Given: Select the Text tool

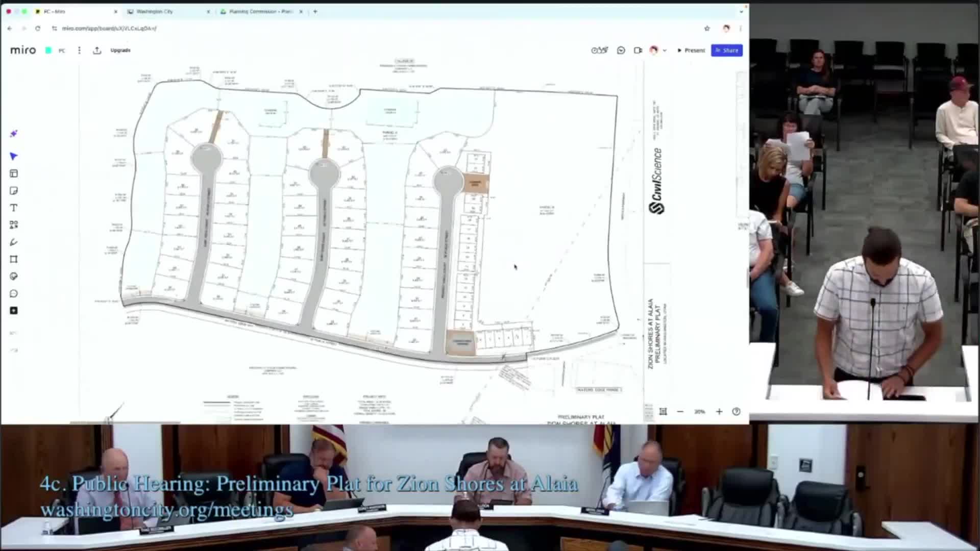Looking at the screenshot, I should (14, 208).
